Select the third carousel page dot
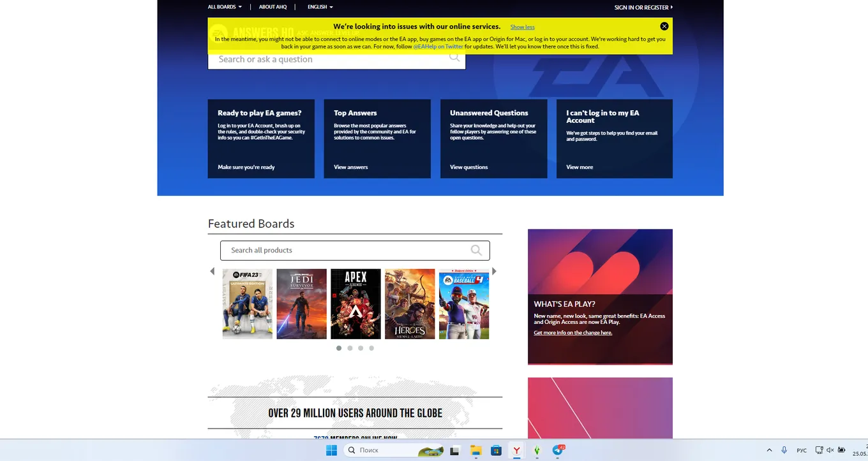Viewport: 868px width, 461px height. tap(361, 348)
